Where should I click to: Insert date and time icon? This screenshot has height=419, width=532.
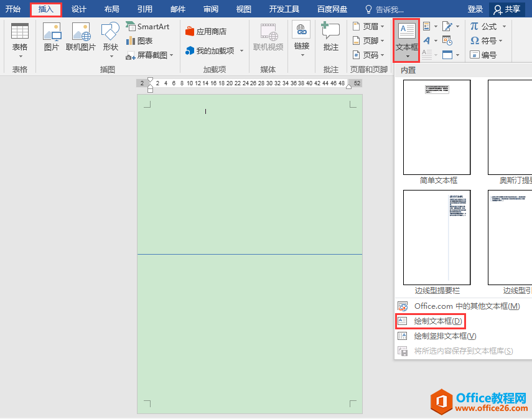point(447,40)
